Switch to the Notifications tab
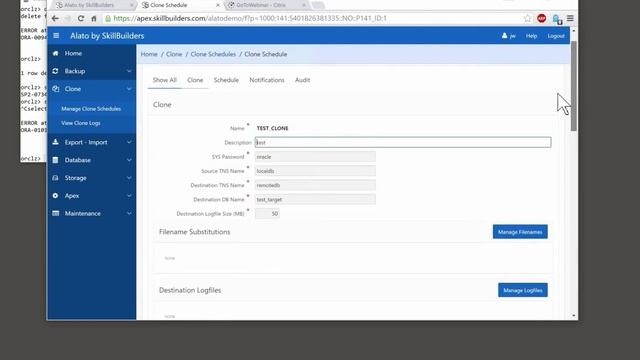Screen dimensions: 640x360 point(267,80)
